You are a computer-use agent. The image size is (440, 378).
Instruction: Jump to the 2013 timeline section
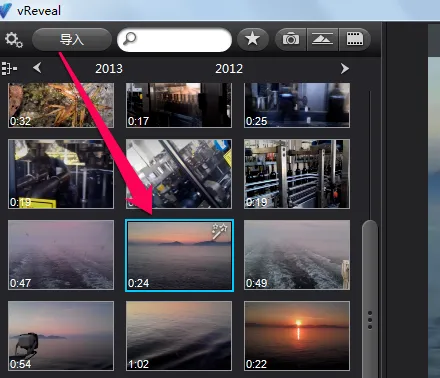pos(109,69)
